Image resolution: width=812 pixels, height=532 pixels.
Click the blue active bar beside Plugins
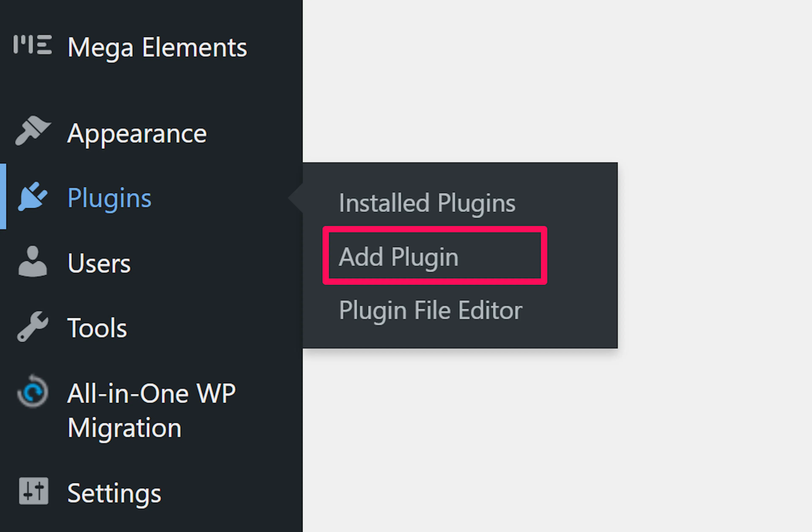tap(3, 197)
